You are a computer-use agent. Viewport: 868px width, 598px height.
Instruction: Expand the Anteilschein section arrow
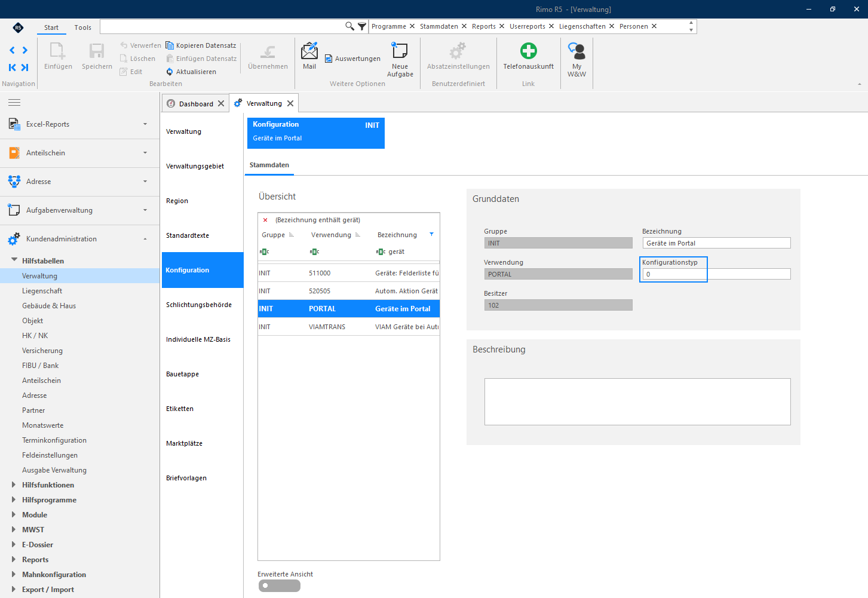(x=145, y=153)
